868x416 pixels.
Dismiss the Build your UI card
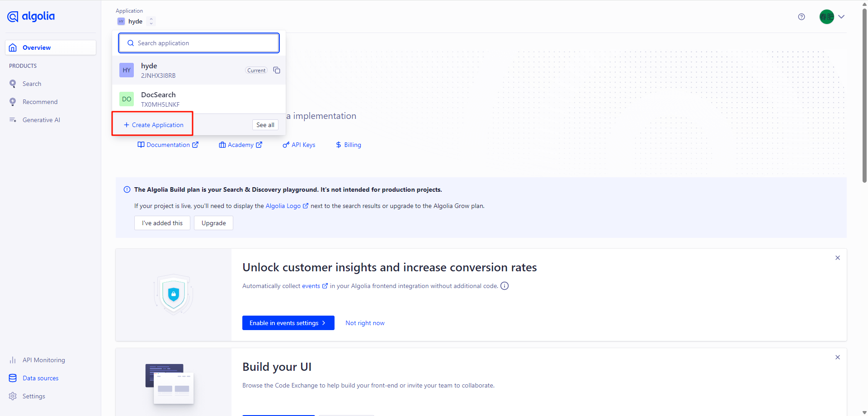pos(838,357)
